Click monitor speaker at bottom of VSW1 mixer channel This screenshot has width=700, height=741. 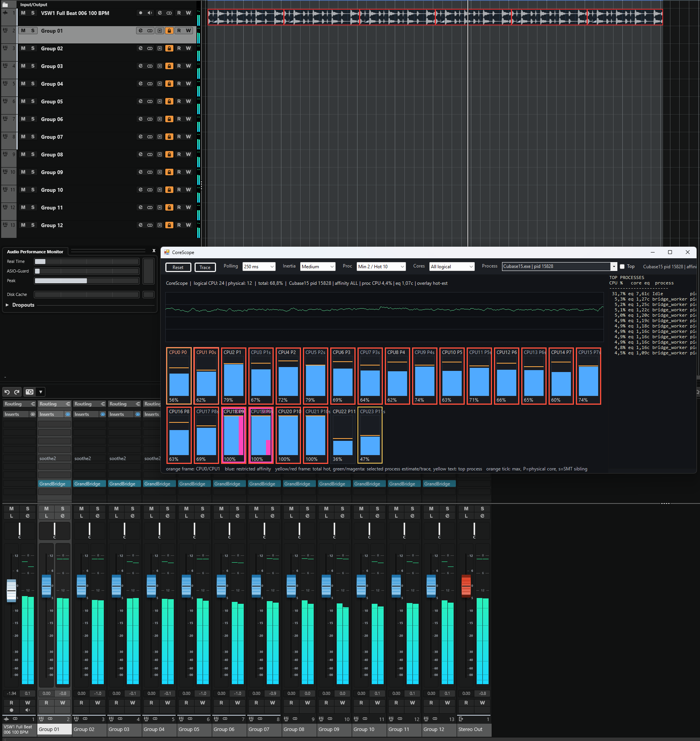point(28,710)
